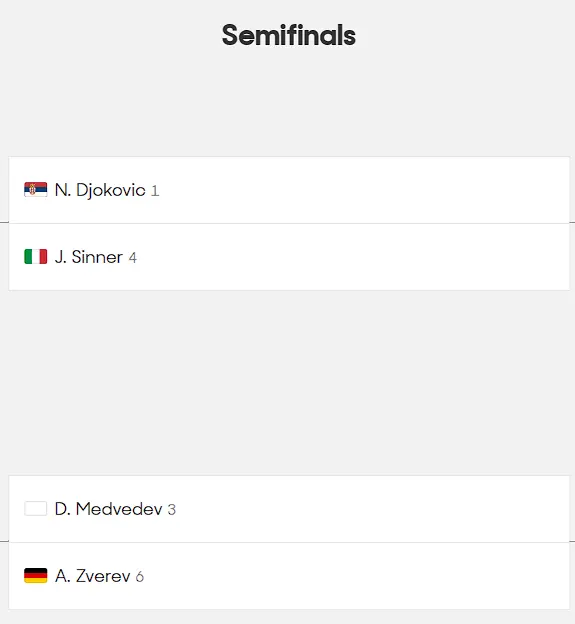This screenshot has height=624, width=575.
Task: Open D. Medvedev player link
Action: click(x=108, y=509)
